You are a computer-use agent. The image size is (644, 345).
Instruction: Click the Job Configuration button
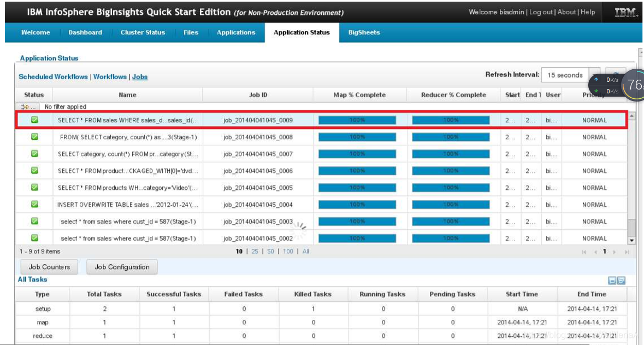[122, 267]
